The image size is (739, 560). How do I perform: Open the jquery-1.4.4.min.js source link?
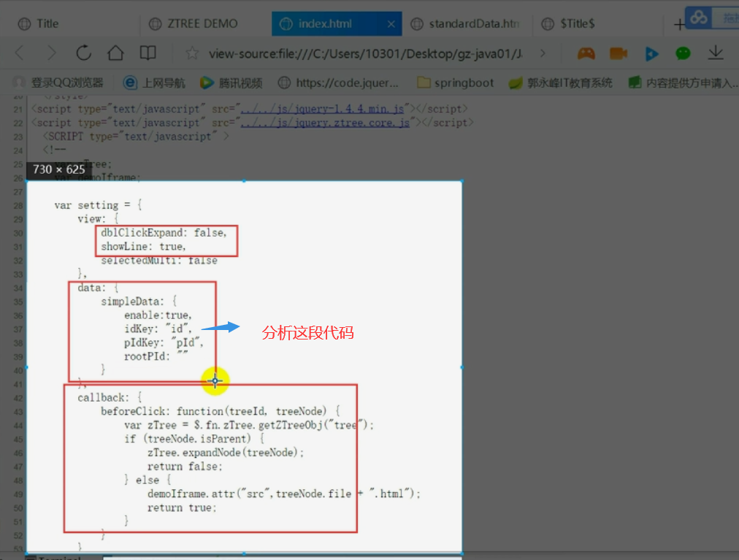click(322, 109)
